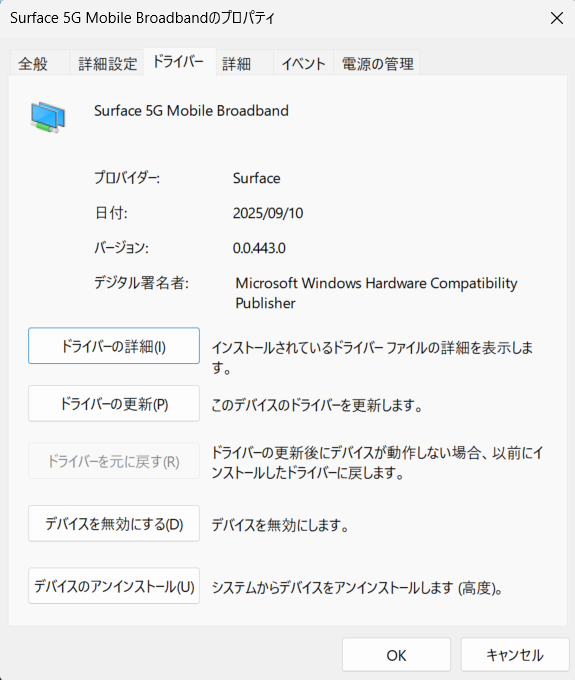Close the properties dialog with X

pyautogui.click(x=556, y=18)
